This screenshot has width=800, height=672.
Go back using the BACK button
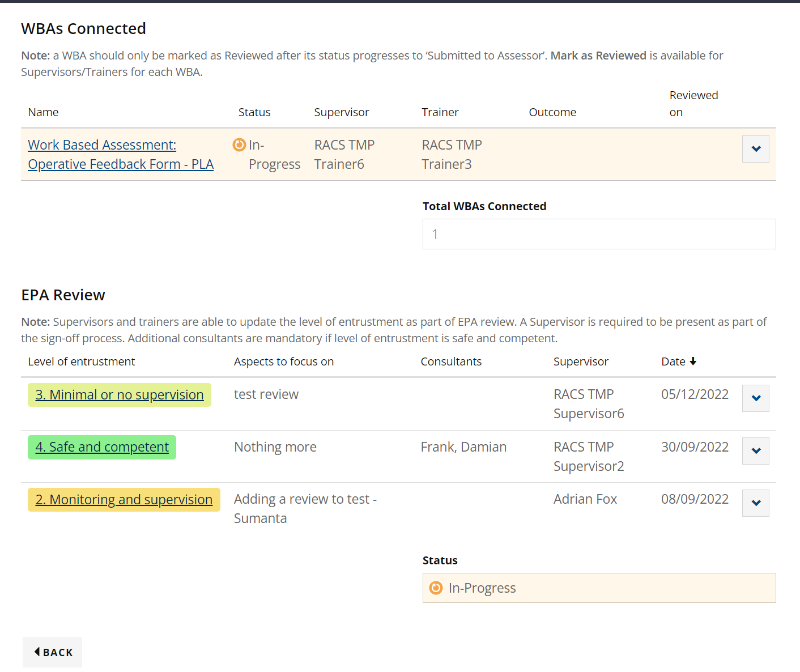point(52,652)
